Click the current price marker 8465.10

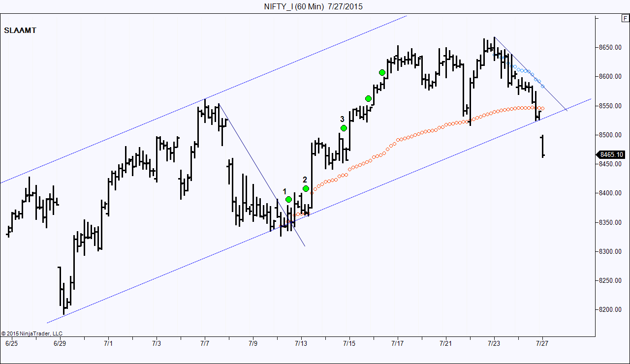point(611,154)
